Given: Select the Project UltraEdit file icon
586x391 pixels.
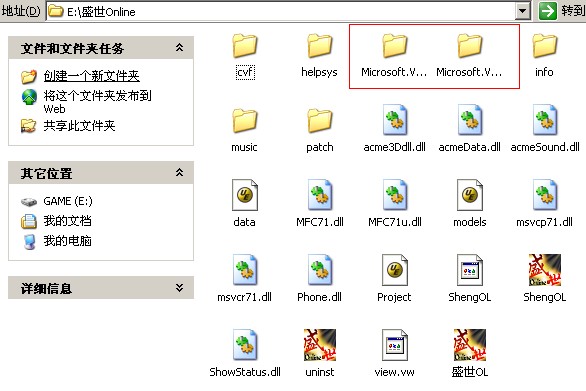Looking at the screenshot, I should 395,270.
